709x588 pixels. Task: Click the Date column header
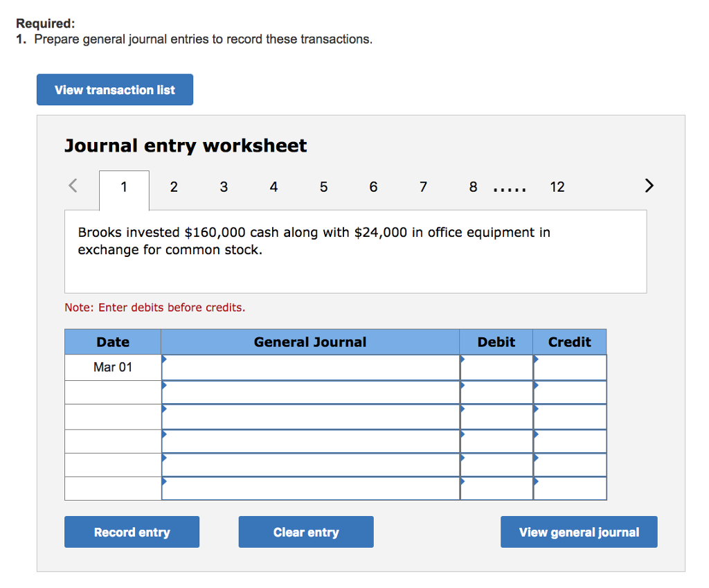[x=113, y=342]
